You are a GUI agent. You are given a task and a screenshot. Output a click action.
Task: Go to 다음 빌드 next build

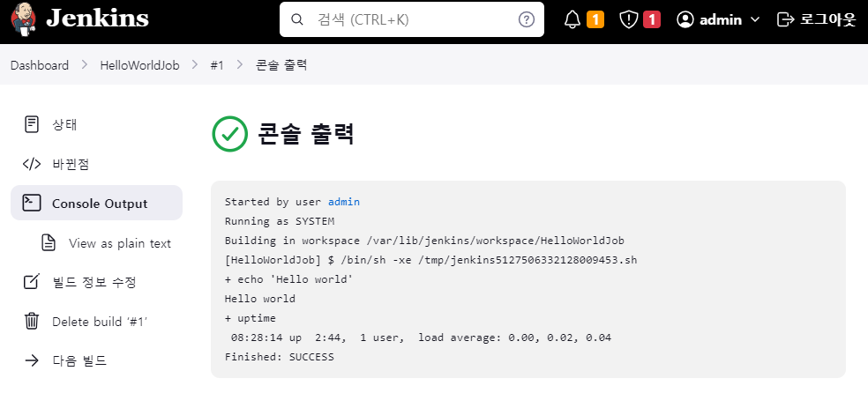coord(96,360)
